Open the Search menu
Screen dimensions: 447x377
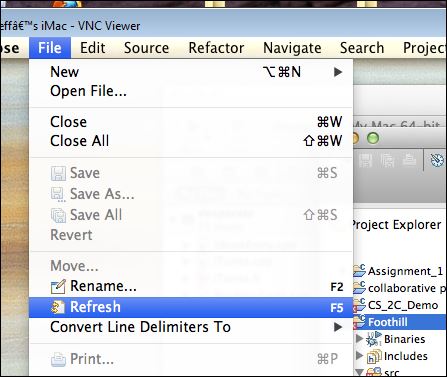pyautogui.click(x=362, y=48)
